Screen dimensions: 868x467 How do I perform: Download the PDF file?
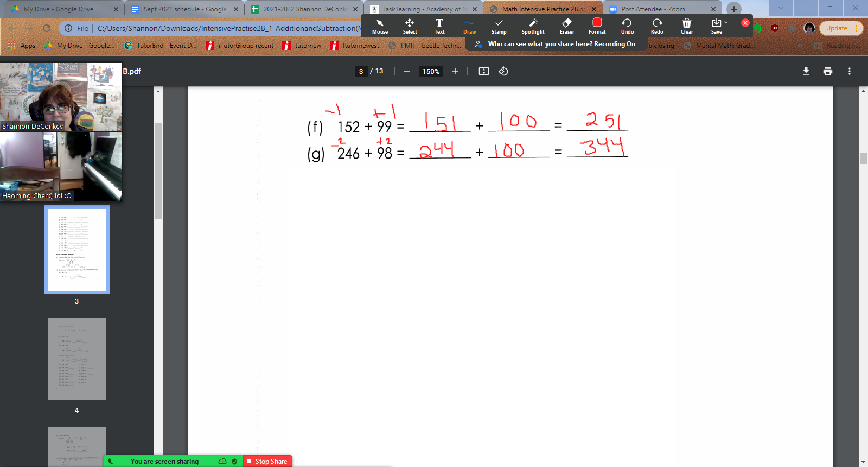(806, 71)
